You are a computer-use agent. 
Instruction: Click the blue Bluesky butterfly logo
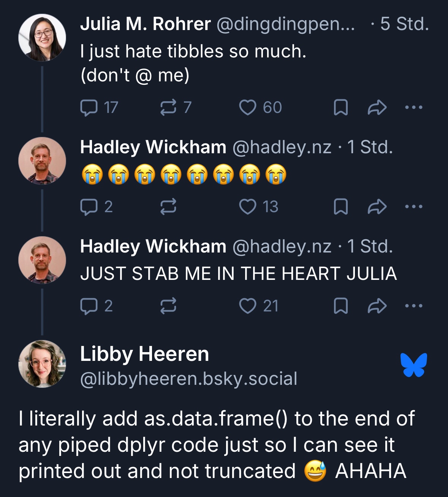click(414, 365)
